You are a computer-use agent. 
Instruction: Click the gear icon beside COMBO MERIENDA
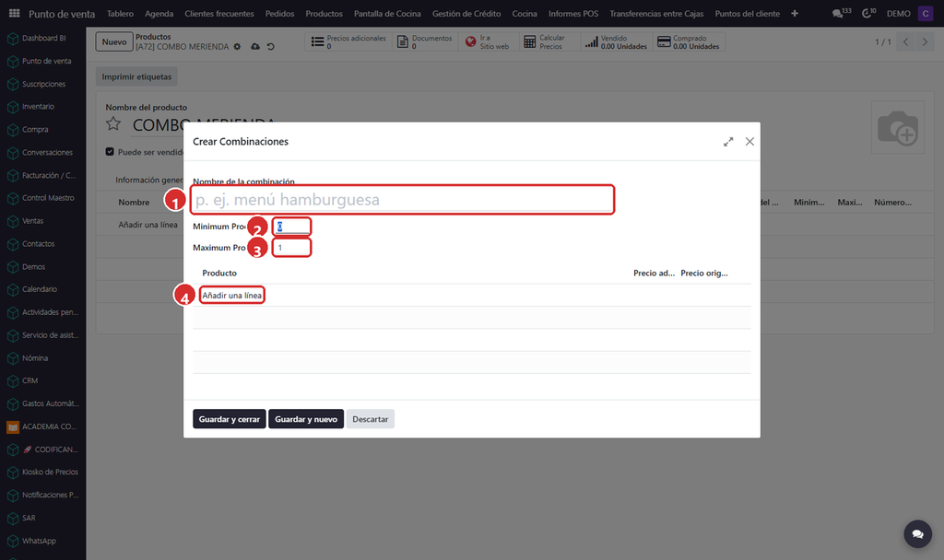click(237, 46)
